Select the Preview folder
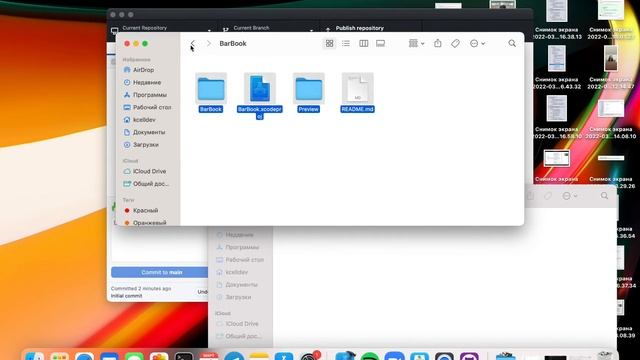Screen dimensions: 640x360 coord(309,93)
